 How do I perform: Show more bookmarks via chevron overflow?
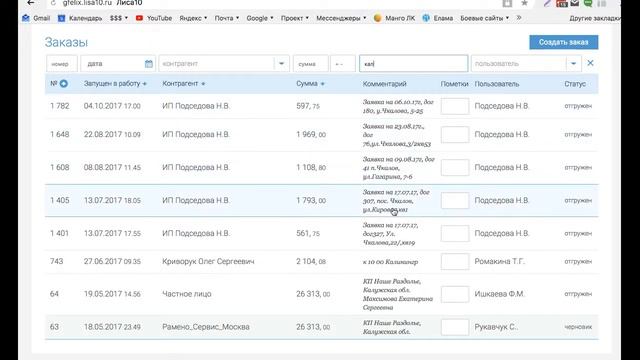[x=519, y=18]
